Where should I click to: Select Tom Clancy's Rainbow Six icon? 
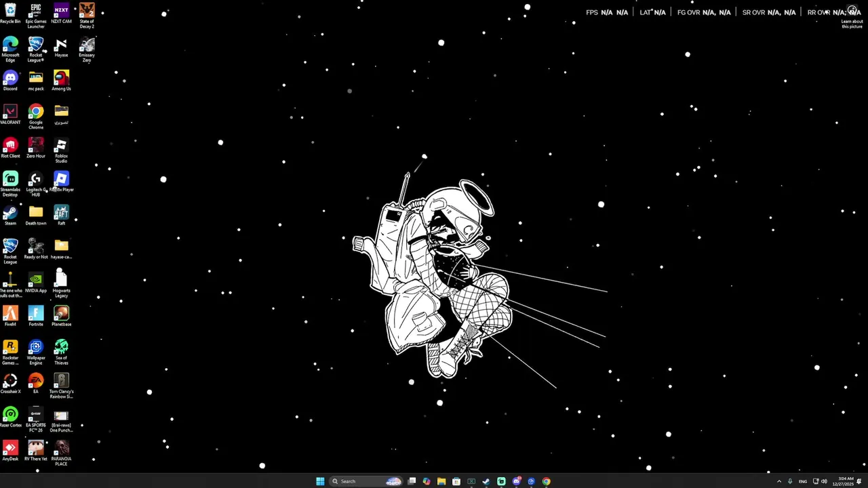tap(61, 386)
